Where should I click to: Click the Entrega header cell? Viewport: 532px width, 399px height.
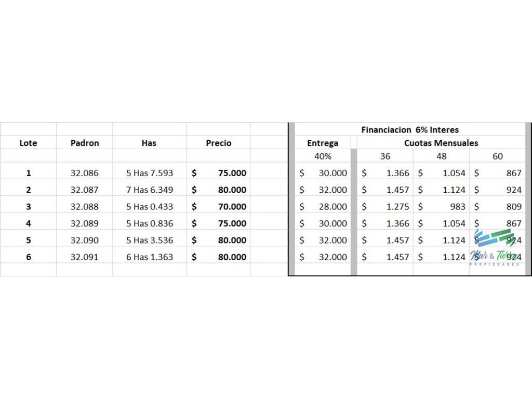click(x=322, y=143)
